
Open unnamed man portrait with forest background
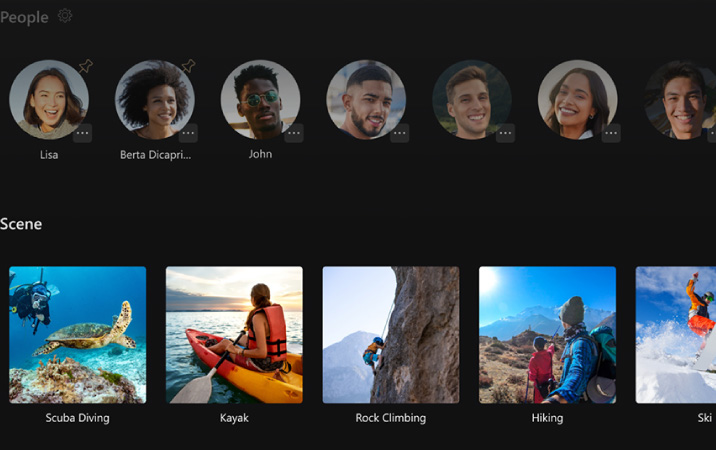click(x=472, y=100)
